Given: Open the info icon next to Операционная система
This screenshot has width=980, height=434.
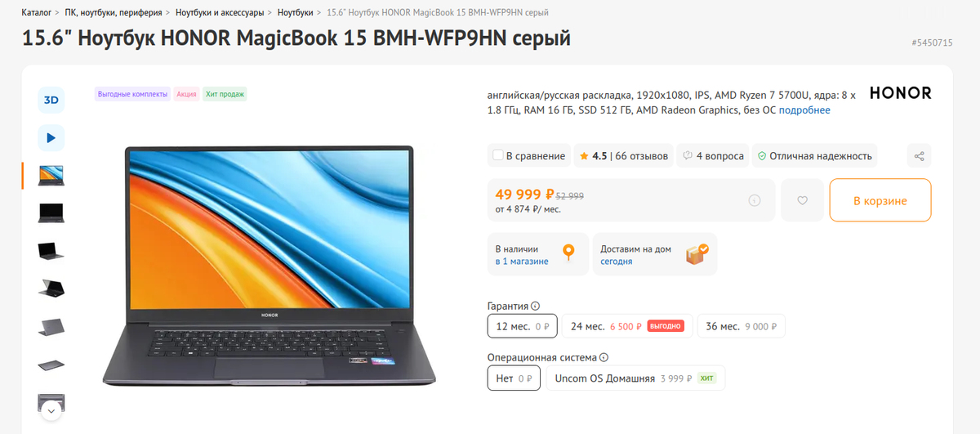Looking at the screenshot, I should point(604,358).
